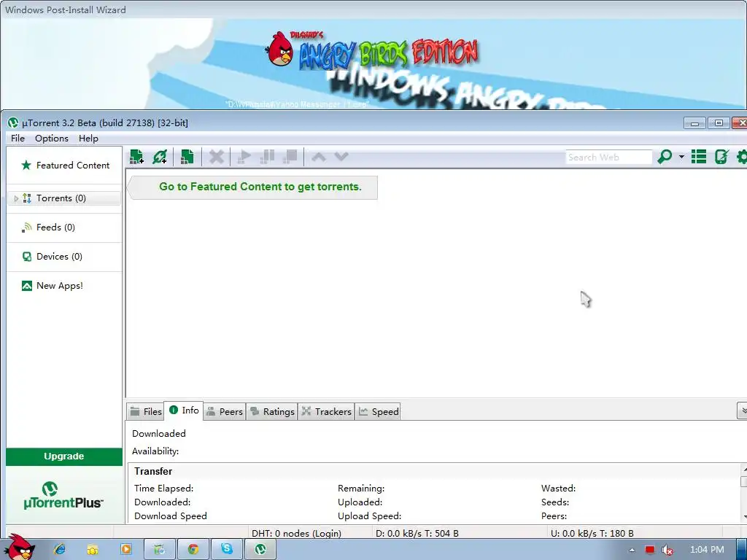747x560 pixels.
Task: Click the Create New Torrent icon
Action: click(x=187, y=157)
